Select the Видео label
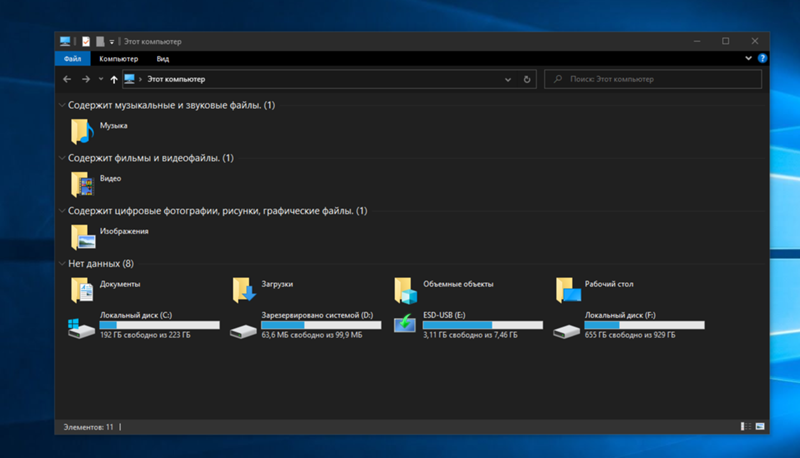Image resolution: width=800 pixels, height=458 pixels. click(110, 179)
